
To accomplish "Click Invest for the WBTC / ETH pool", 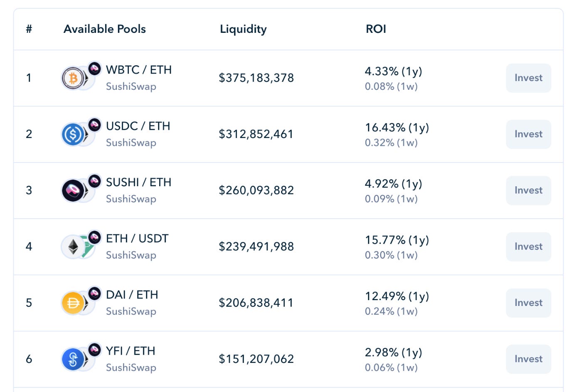I will [528, 78].
